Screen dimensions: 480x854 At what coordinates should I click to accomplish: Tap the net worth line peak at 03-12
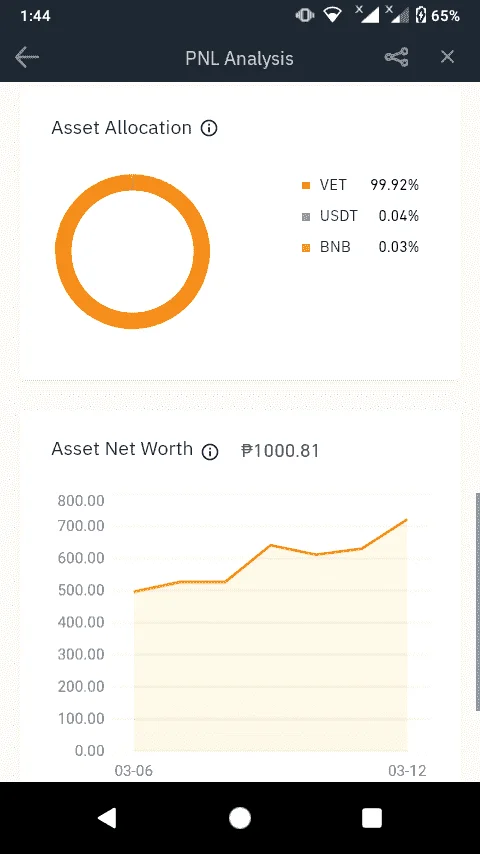(x=406, y=520)
